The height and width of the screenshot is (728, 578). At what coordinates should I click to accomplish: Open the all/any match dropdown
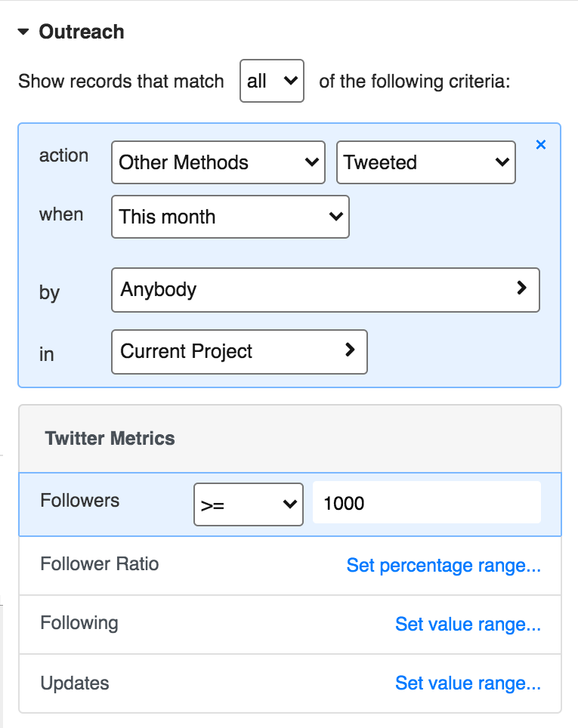pyautogui.click(x=271, y=81)
